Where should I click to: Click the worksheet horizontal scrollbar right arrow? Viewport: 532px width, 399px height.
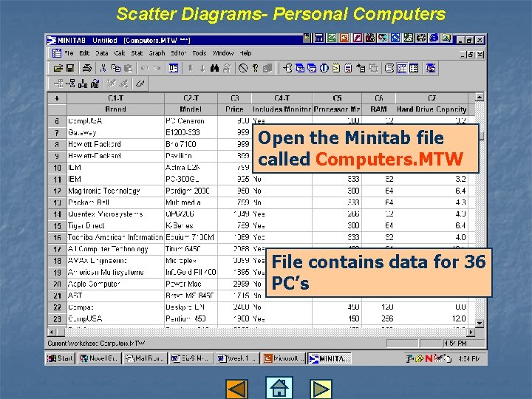pos(471,332)
